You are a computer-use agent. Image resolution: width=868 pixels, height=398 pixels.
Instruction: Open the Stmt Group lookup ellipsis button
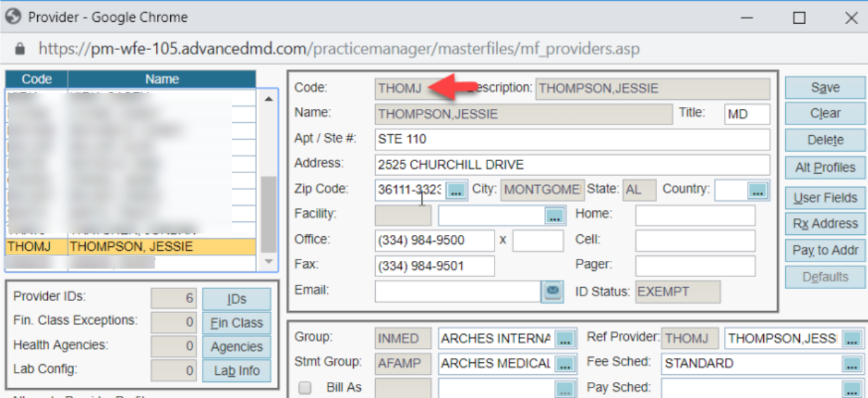pos(564,364)
